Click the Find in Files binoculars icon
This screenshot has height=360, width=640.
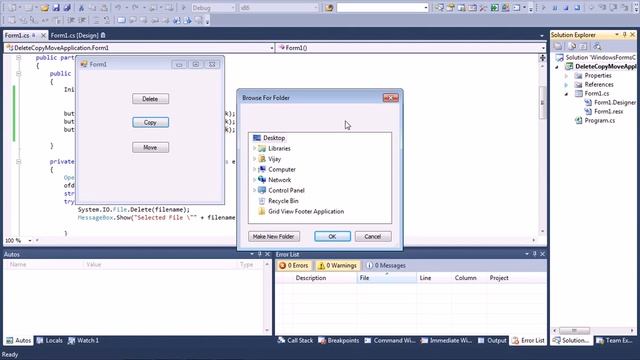(329, 8)
